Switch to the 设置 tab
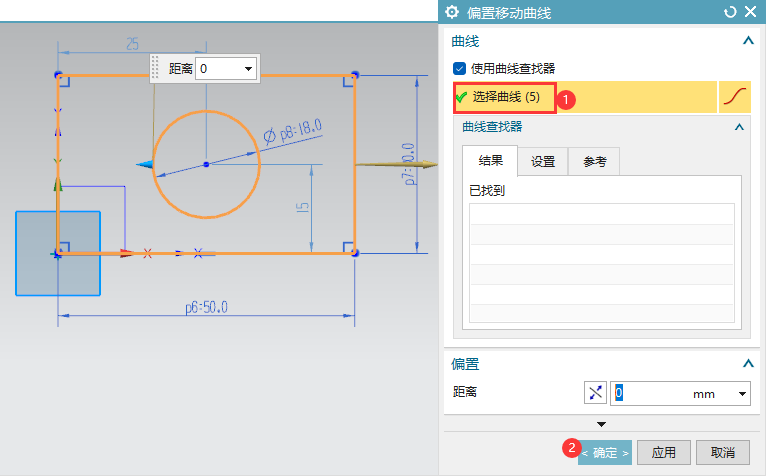The height and width of the screenshot is (476, 766). tap(543, 161)
